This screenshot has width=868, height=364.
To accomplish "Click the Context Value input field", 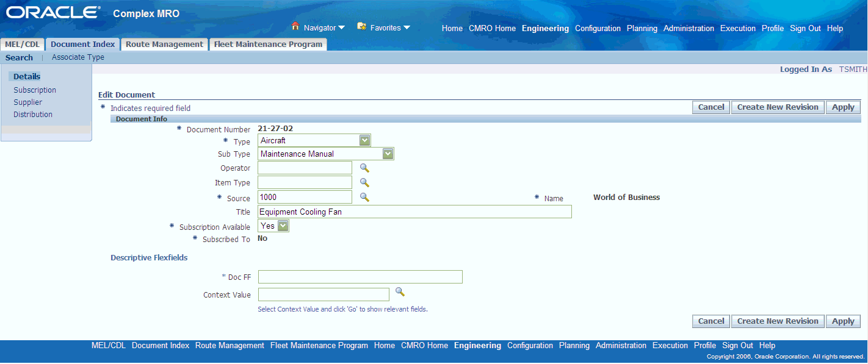I will click(x=324, y=294).
